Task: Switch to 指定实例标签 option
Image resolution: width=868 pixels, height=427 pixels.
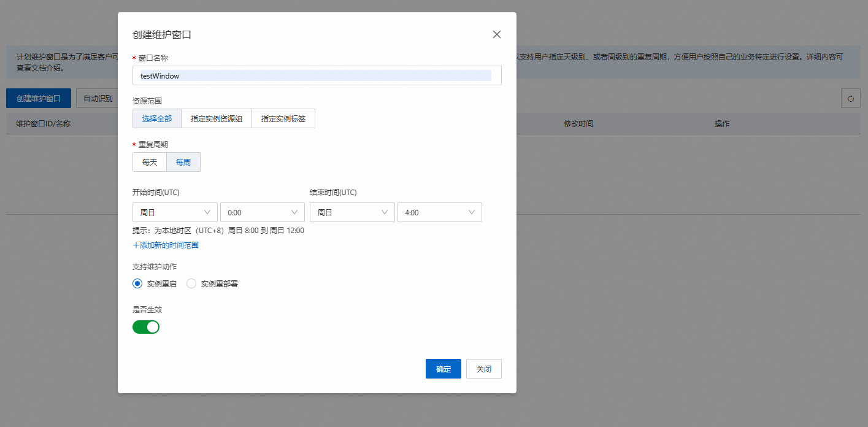Action: tap(283, 118)
